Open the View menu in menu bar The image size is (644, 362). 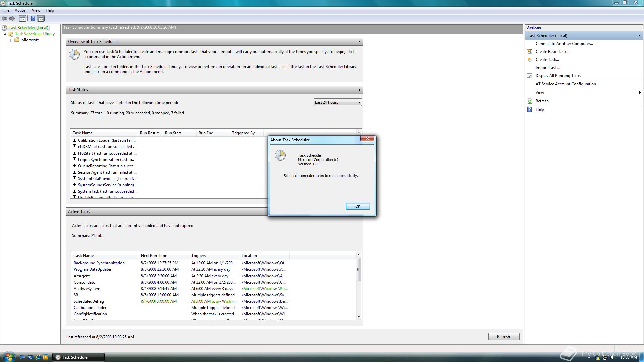[x=36, y=10]
